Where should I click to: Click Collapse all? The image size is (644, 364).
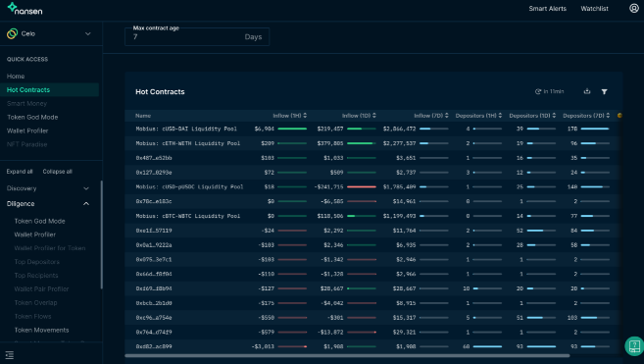57,172
